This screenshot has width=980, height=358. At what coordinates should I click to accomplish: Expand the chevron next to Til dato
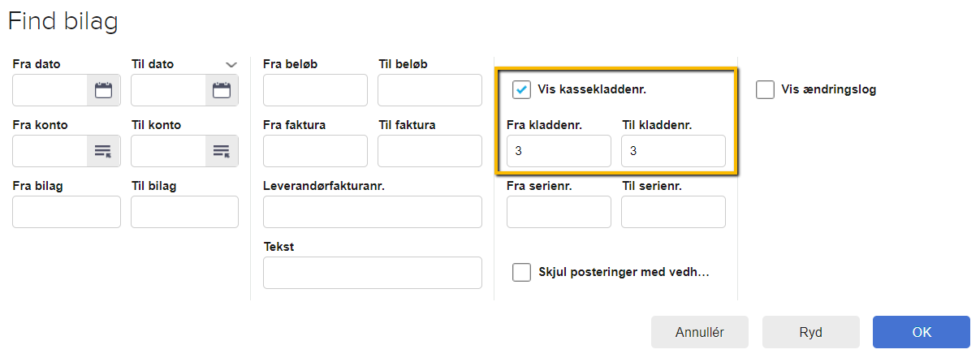tap(231, 64)
